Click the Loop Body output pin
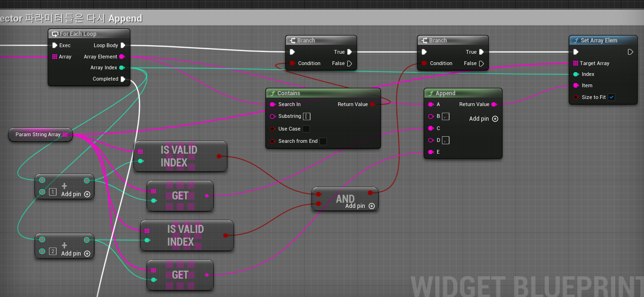This screenshot has width=644, height=297. 122,45
